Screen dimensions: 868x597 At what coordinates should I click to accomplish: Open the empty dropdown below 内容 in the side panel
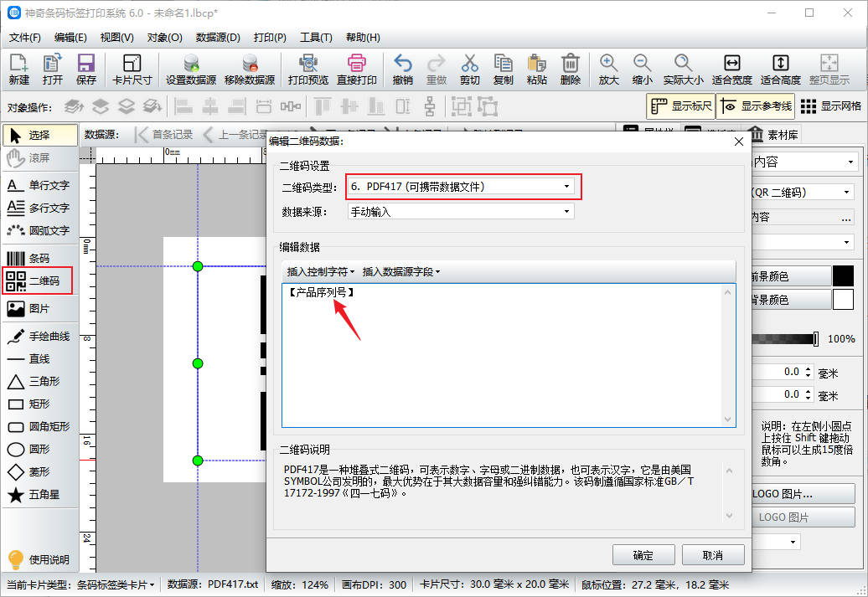tap(803, 242)
